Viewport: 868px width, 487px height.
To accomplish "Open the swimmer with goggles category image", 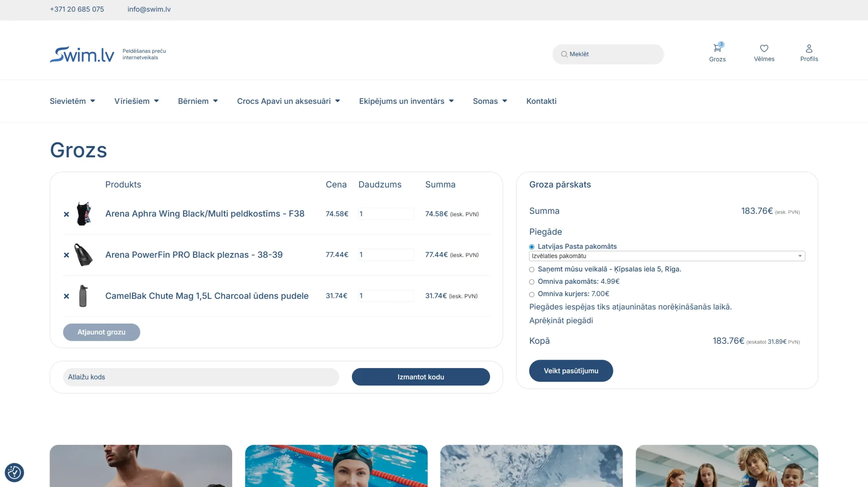I will 336,466.
